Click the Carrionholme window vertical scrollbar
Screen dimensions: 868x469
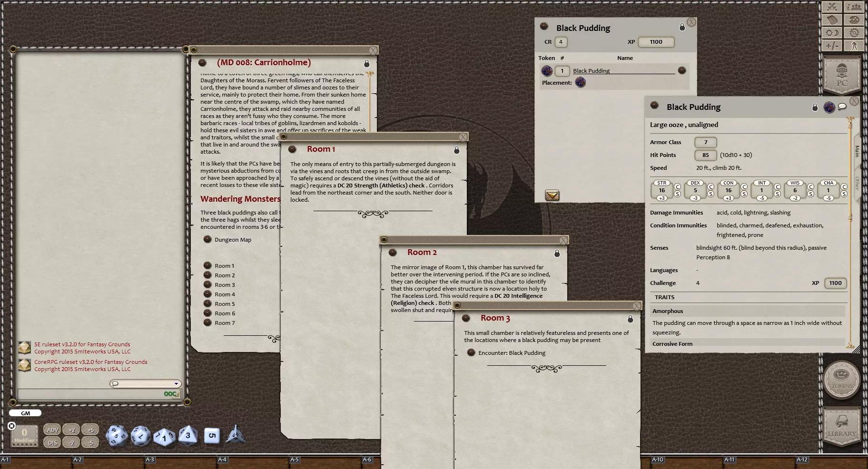(x=370, y=102)
